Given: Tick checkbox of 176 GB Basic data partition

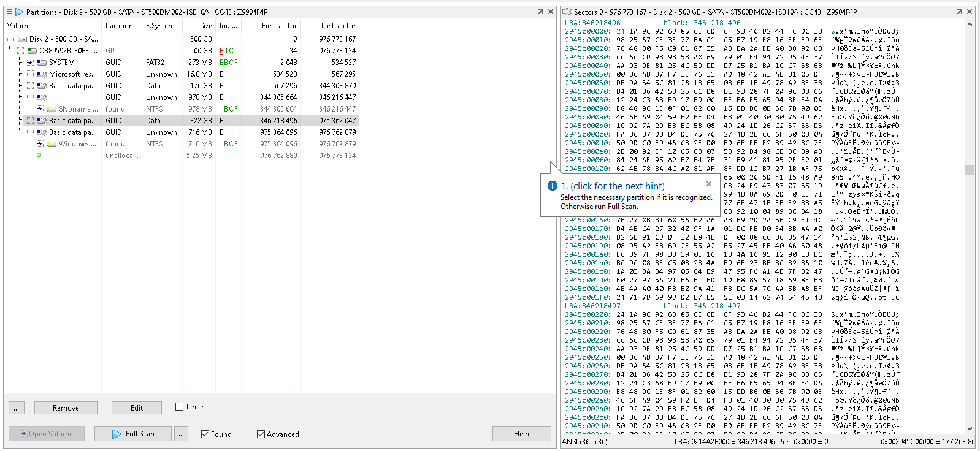Looking at the screenshot, I should pos(31,86).
